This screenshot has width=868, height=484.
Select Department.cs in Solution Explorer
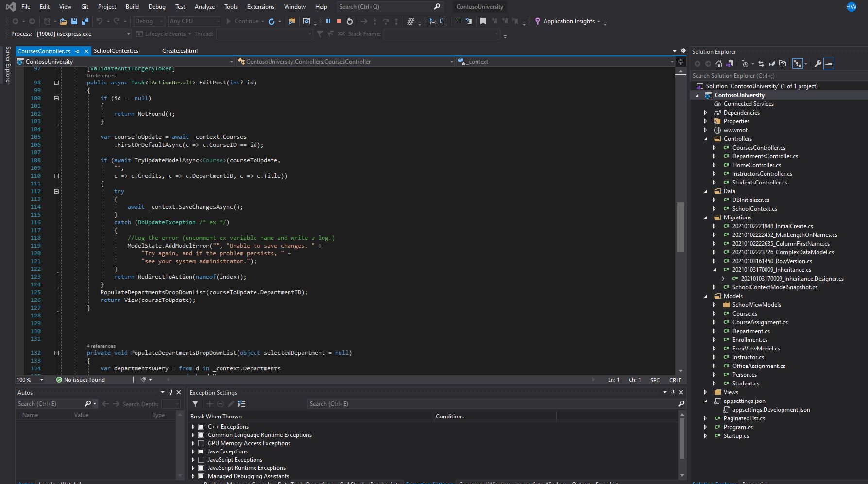pyautogui.click(x=751, y=331)
